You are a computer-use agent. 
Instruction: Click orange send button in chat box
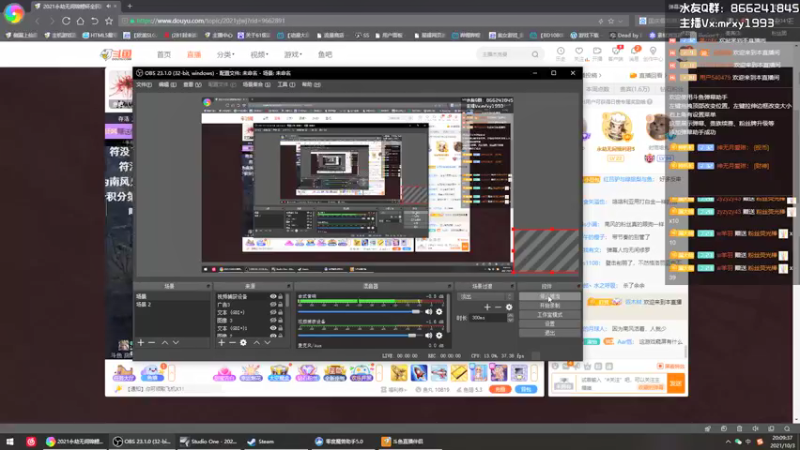pyautogui.click(x=676, y=383)
